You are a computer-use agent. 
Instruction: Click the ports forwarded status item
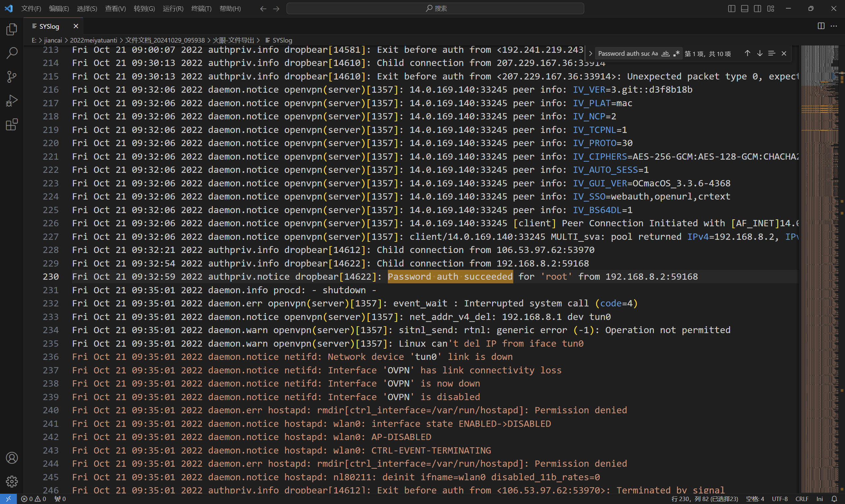click(x=60, y=499)
